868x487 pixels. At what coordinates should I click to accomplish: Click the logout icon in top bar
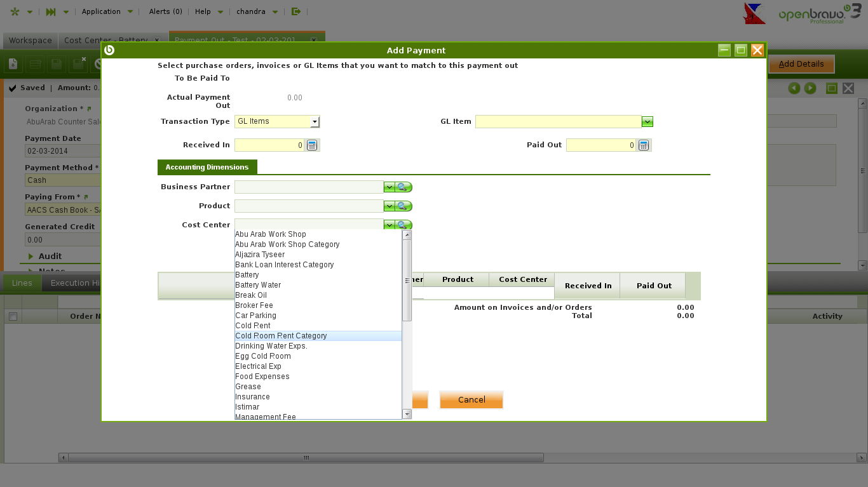tap(296, 11)
